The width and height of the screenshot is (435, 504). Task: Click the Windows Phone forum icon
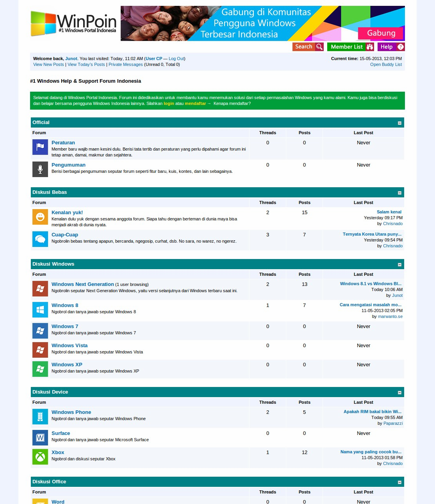click(x=40, y=417)
